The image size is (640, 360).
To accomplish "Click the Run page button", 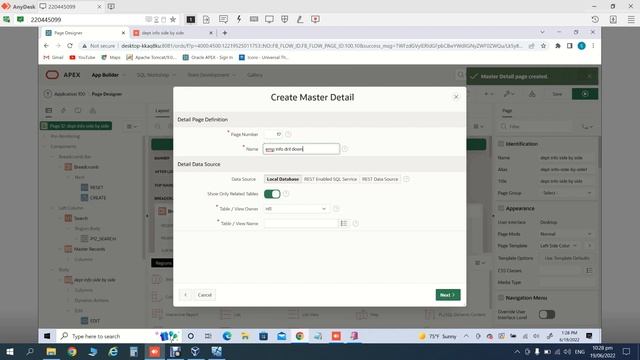I will pos(585,94).
